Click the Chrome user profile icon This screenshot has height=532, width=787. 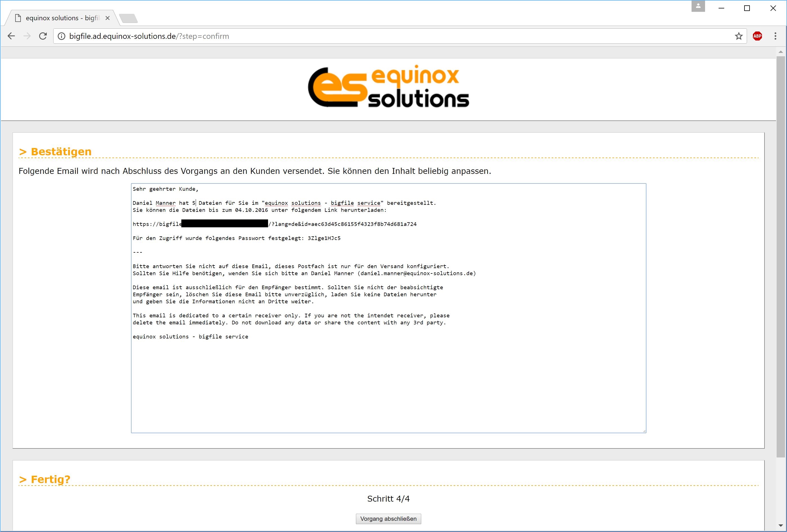[698, 6]
